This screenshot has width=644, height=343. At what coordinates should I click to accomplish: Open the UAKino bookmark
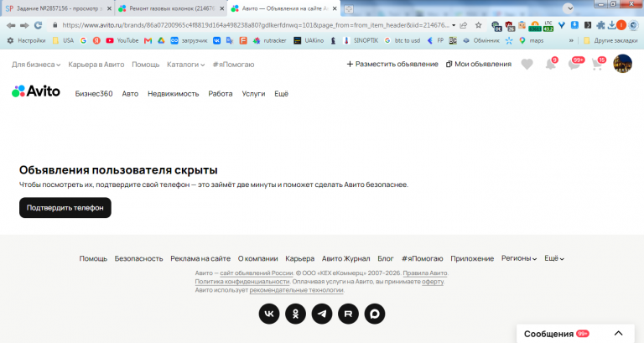point(309,40)
